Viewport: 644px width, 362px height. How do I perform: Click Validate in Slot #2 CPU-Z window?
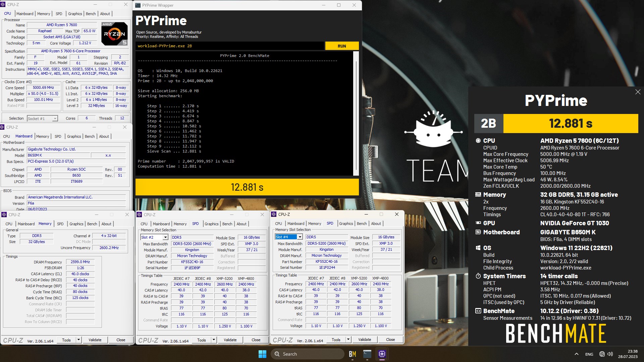click(230, 340)
